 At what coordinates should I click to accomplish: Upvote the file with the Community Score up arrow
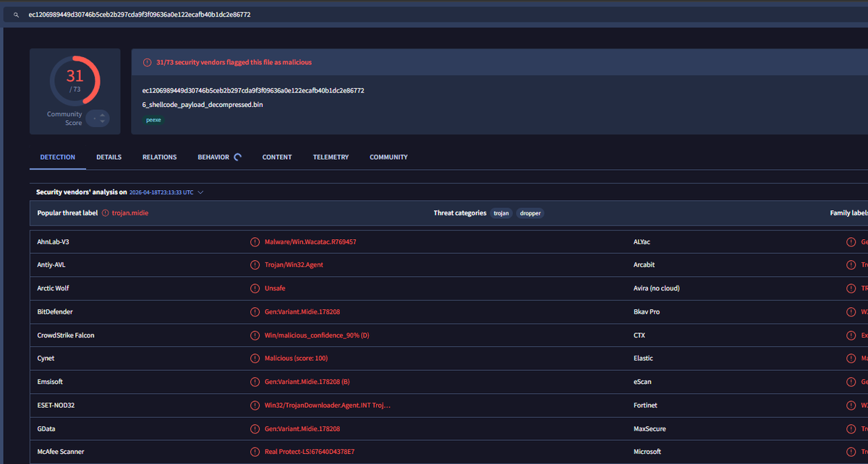[x=102, y=114]
